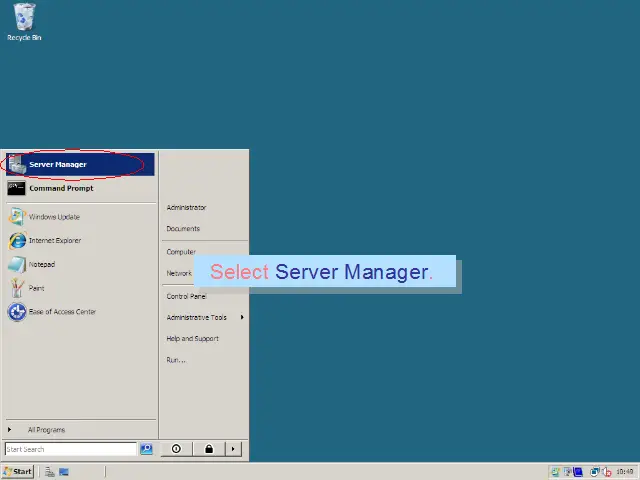Screen dimensions: 640x480
Task: Lock the computer with padlock button
Action: click(x=209, y=449)
